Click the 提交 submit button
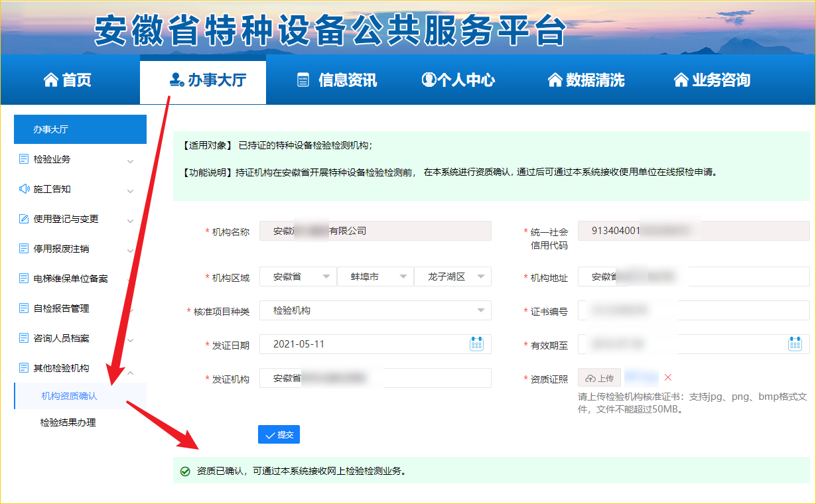 click(x=279, y=434)
